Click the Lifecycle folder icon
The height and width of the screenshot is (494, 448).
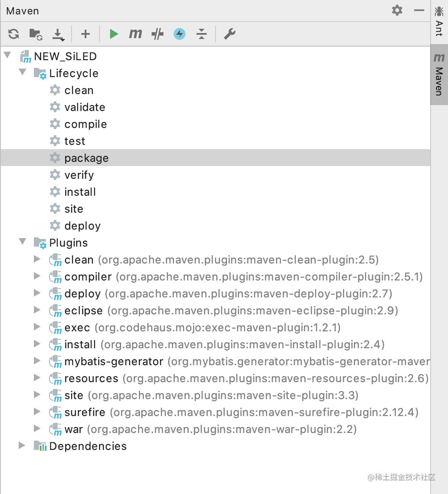40,73
